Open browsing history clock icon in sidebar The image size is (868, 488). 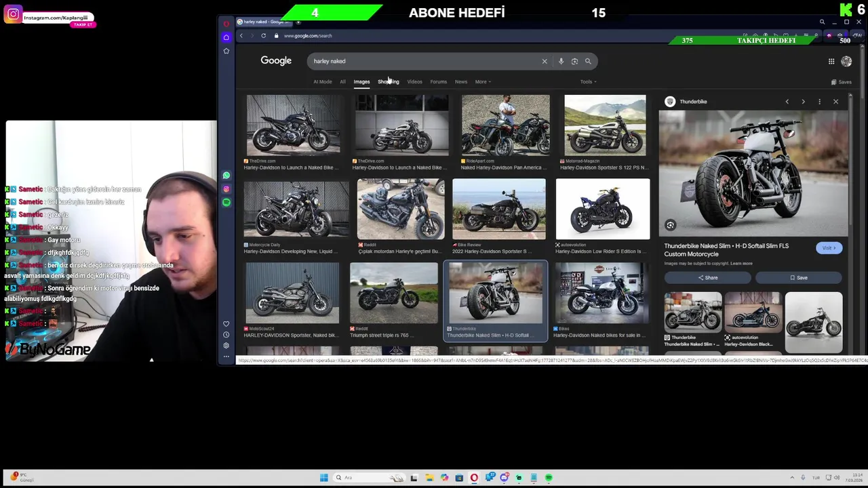coord(226,334)
